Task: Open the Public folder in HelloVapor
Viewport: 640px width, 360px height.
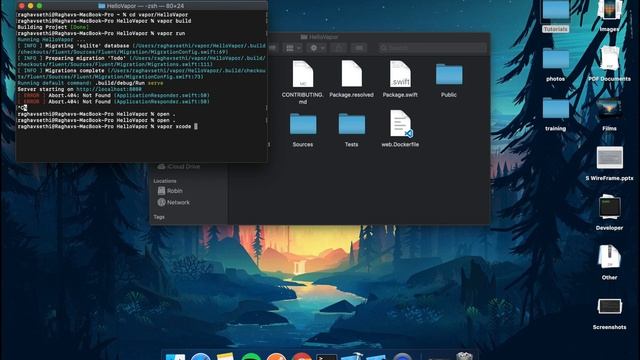Action: [x=449, y=75]
